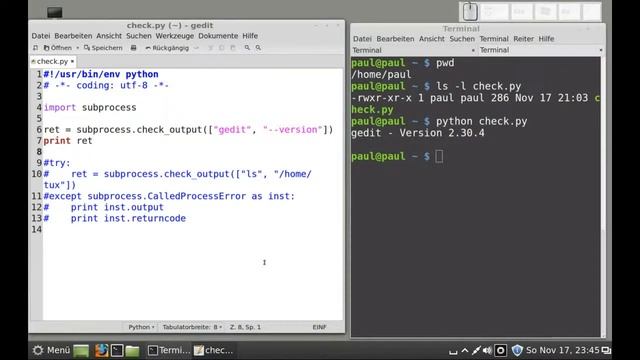Click the '# -*- coding: utf-8 -*-' line

pyautogui.click(x=106, y=85)
